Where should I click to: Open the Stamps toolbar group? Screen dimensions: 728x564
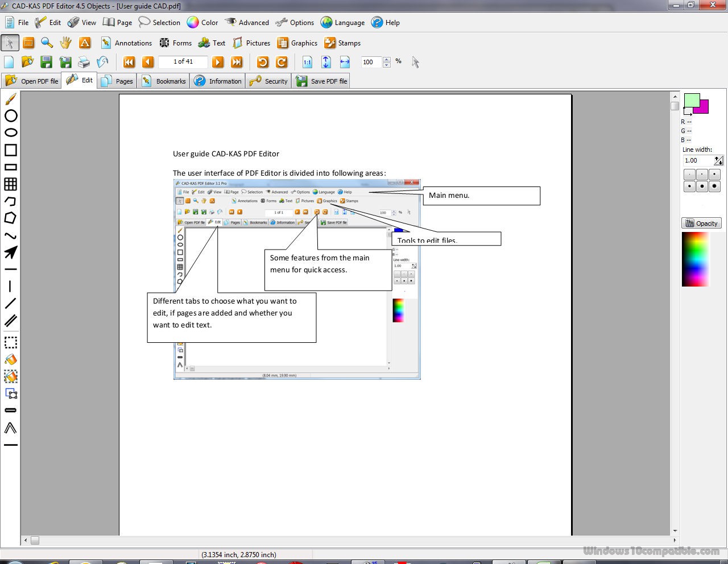(342, 43)
